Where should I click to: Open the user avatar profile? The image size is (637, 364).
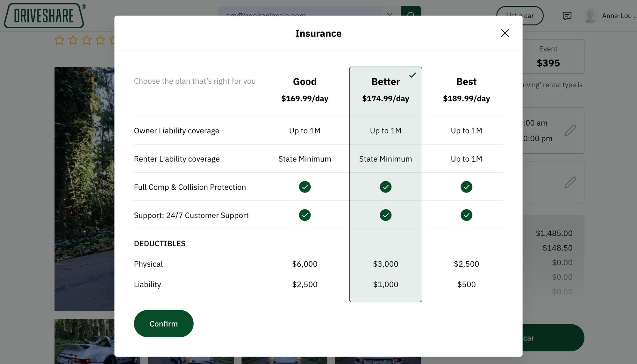pyautogui.click(x=590, y=16)
